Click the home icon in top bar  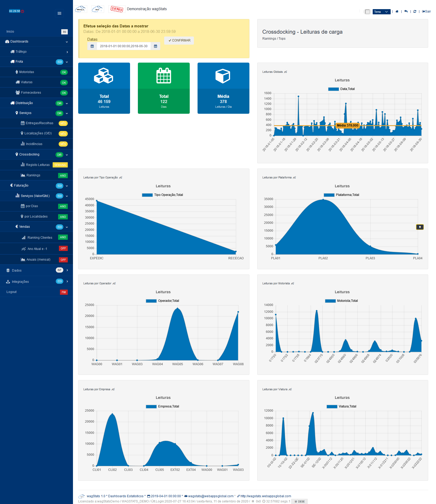pyautogui.click(x=397, y=11)
